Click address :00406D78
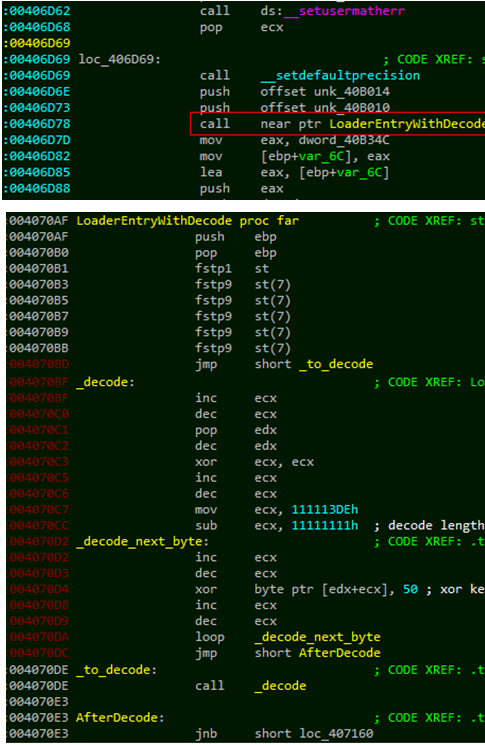The width and height of the screenshot is (485, 745). coord(37,124)
